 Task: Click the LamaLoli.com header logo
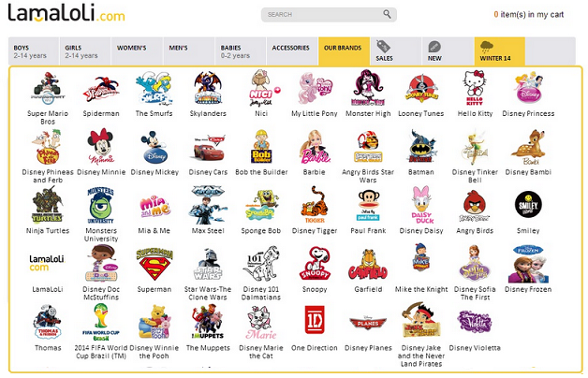(x=66, y=13)
